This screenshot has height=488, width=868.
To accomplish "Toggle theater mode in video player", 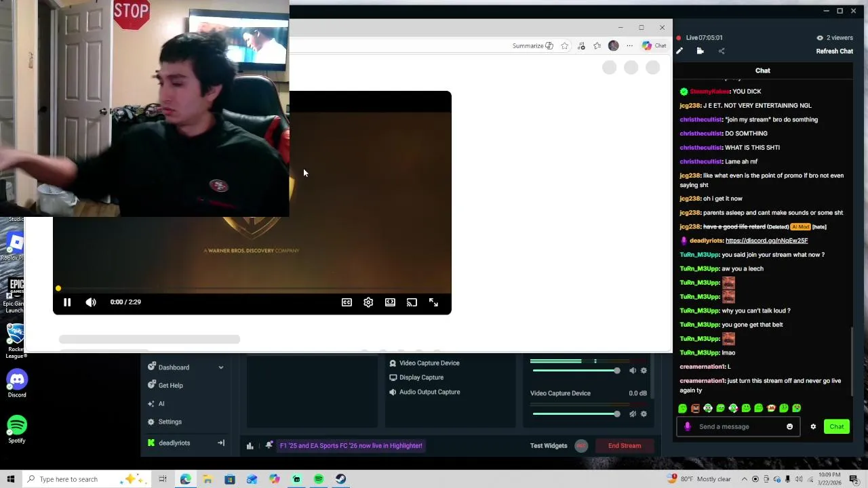I will pyautogui.click(x=390, y=302).
